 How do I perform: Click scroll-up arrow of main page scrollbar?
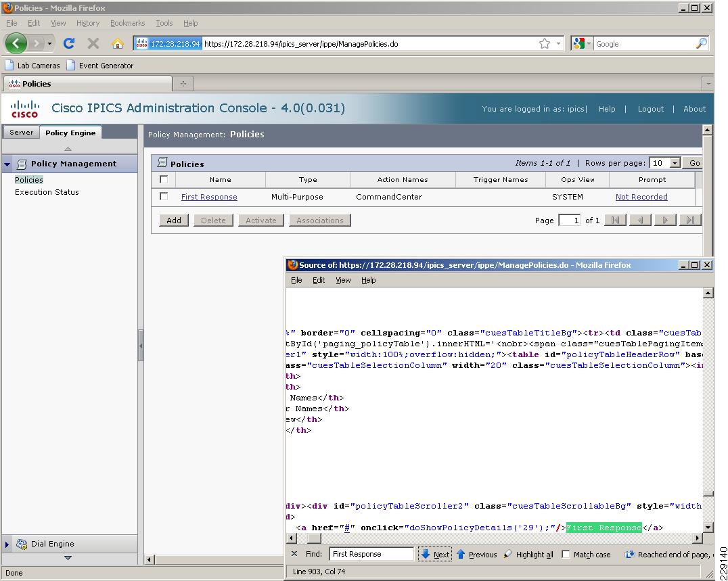(x=707, y=131)
